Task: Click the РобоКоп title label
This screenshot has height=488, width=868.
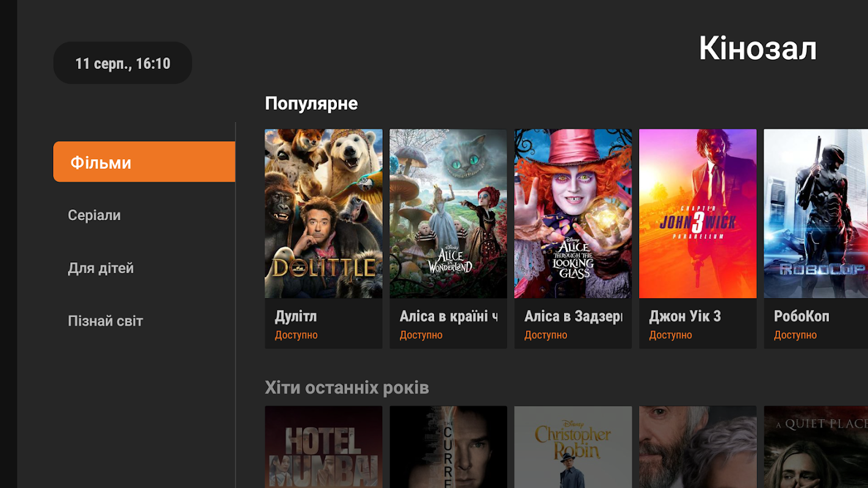Action: pyautogui.click(x=801, y=316)
